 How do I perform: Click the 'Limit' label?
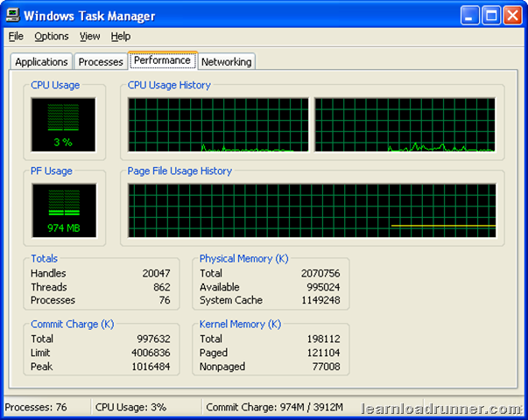[40, 353]
